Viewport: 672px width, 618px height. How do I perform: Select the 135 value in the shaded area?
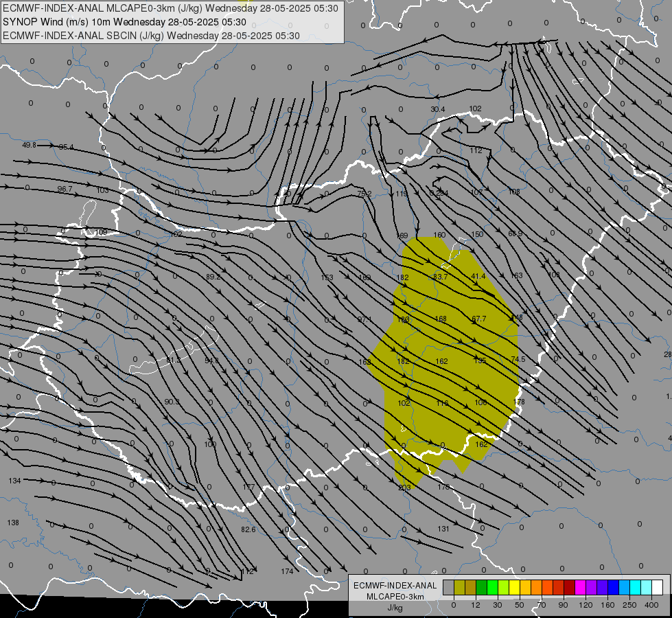tap(480, 360)
